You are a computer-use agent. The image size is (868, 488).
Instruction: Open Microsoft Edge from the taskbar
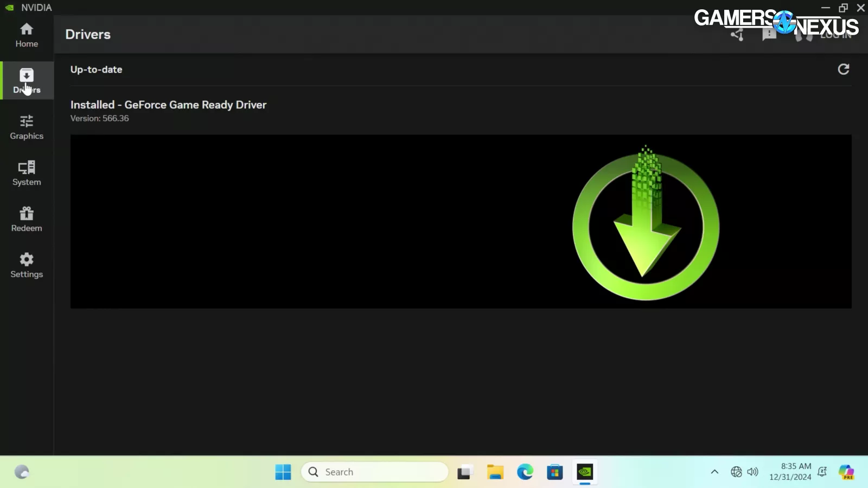(x=525, y=472)
